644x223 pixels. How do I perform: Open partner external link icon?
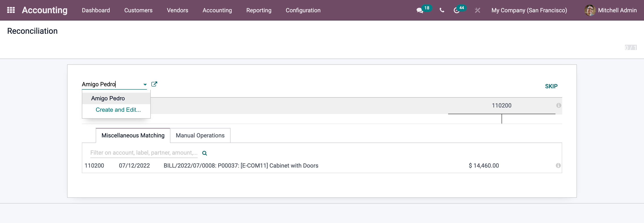point(154,84)
